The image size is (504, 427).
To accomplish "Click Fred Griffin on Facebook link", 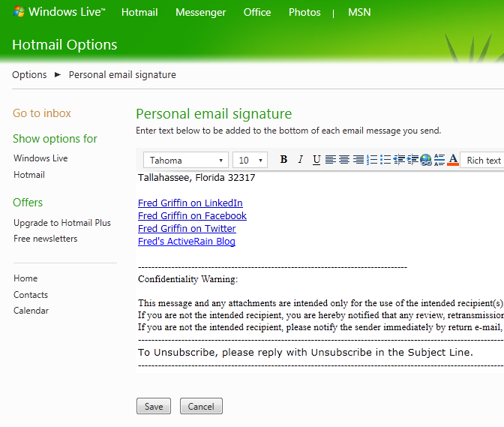I will [x=192, y=215].
